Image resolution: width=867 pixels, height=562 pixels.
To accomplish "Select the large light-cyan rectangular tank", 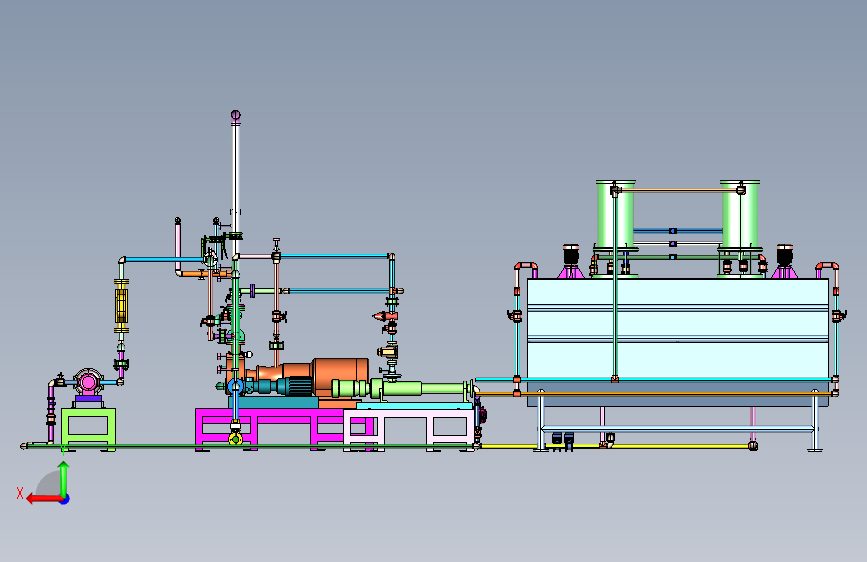I will click(x=677, y=342).
